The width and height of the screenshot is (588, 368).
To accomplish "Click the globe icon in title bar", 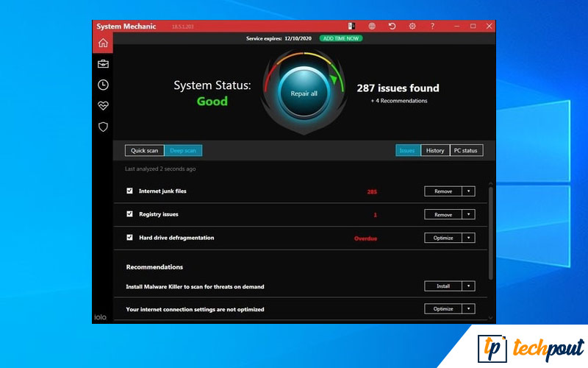I will click(x=372, y=26).
